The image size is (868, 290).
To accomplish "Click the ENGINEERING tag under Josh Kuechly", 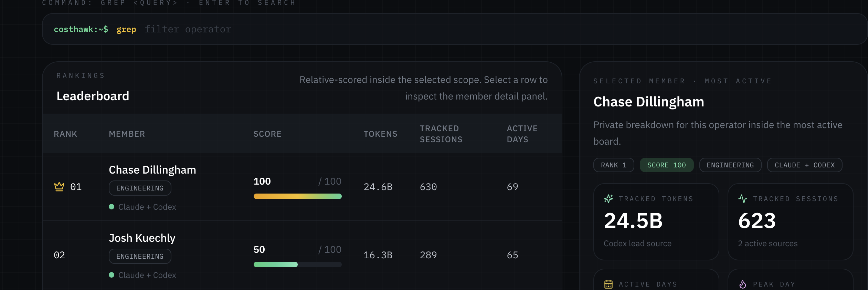I will pos(140,256).
